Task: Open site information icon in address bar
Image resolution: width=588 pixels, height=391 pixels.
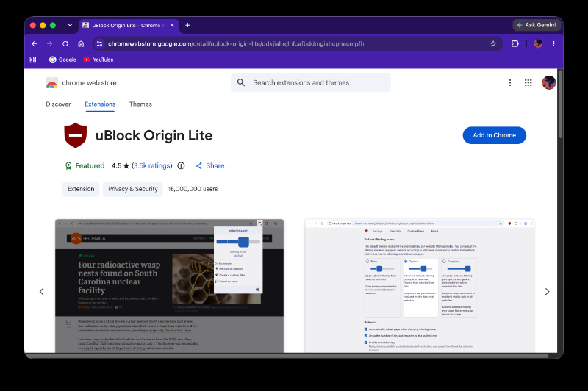Action: point(99,44)
